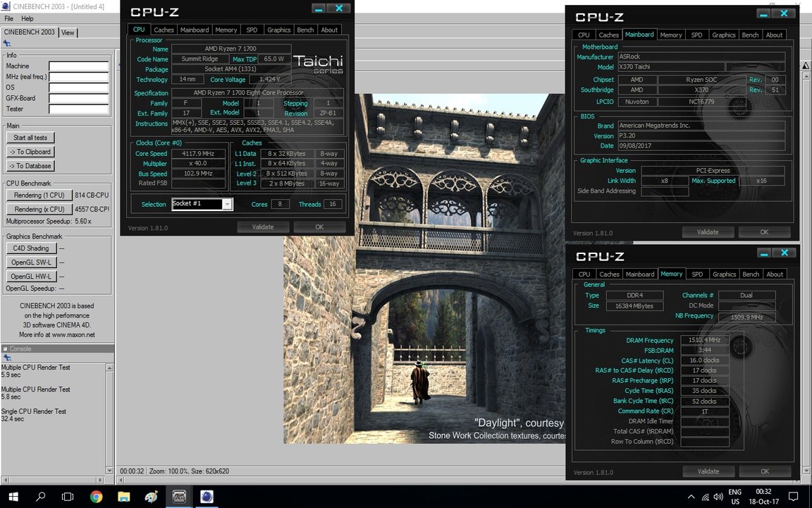This screenshot has width=812, height=508.
Task: Click OK in the CPU-Z Memory window
Action: pos(765,472)
